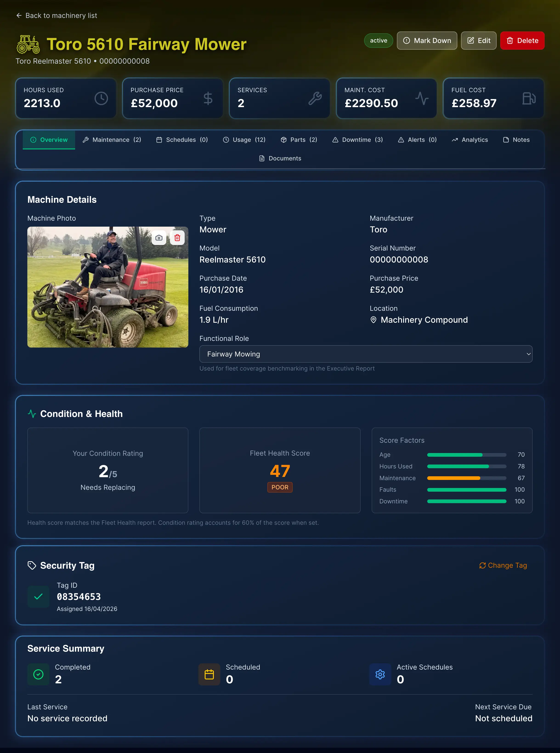
Task: Upload a new machine photo via camera icon
Action: [159, 238]
